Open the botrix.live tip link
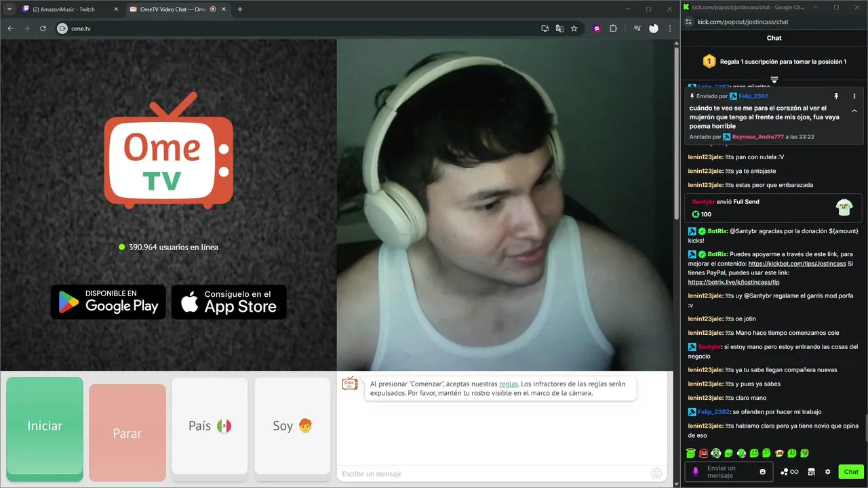The image size is (868, 488). 734,282
